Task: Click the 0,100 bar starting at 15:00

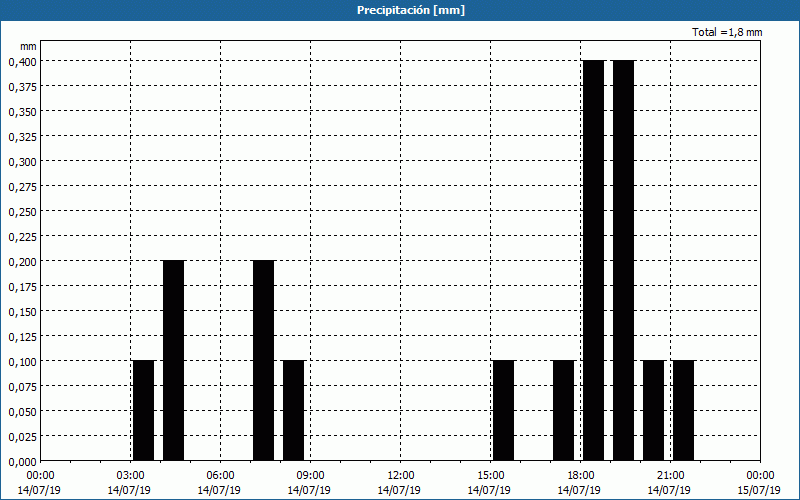Action: point(504,411)
